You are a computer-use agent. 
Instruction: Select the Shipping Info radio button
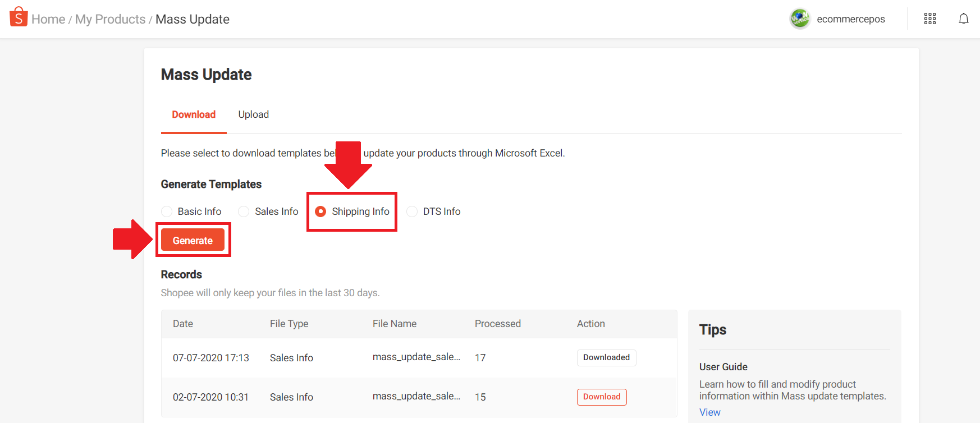[320, 211]
